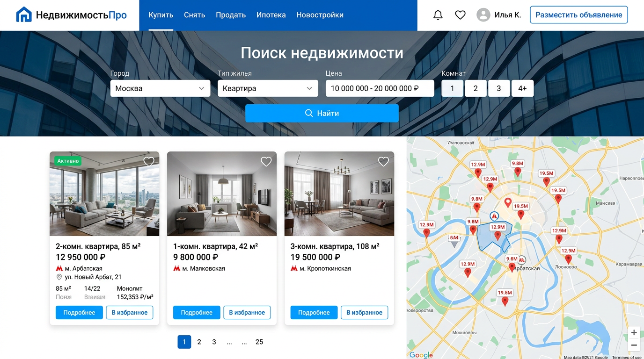Zoom in on the map
This screenshot has height=359, width=644.
pyautogui.click(x=634, y=333)
